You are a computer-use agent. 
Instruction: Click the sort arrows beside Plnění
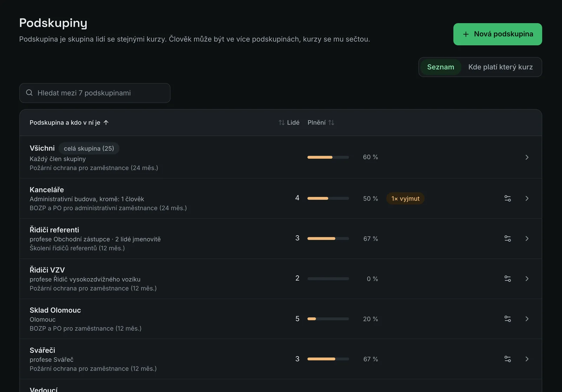coord(331,123)
